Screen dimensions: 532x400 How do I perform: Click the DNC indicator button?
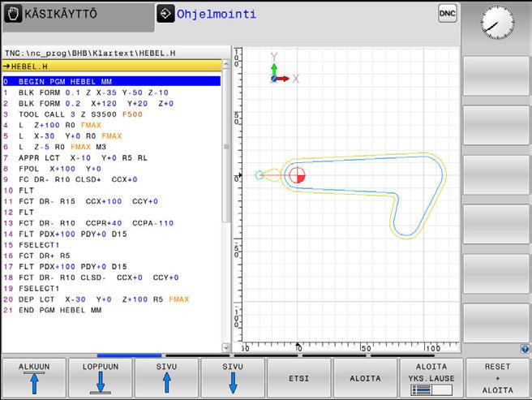pyautogui.click(x=447, y=13)
